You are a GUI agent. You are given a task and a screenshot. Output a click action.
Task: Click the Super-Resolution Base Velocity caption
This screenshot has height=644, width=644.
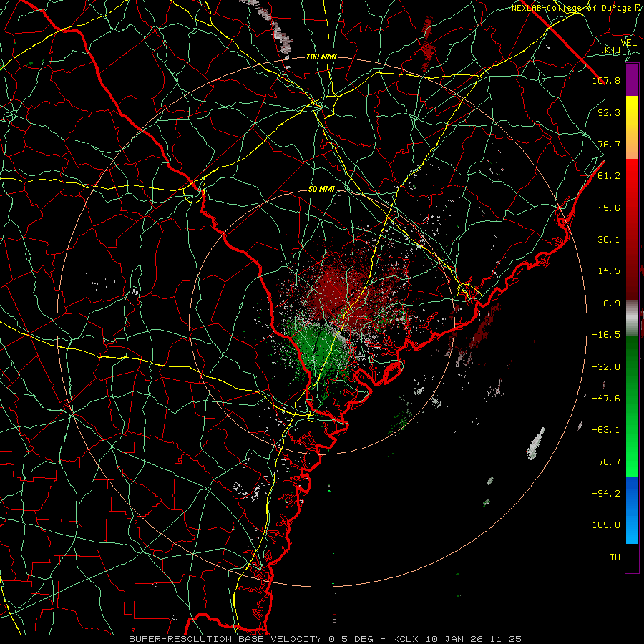326,639
